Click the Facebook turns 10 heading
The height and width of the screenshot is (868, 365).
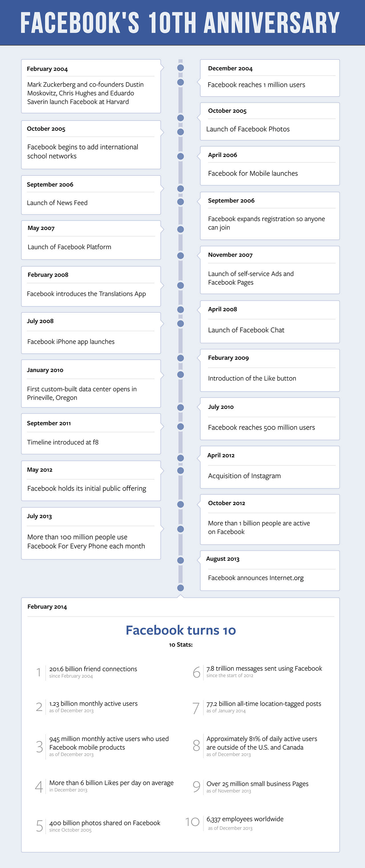181,630
